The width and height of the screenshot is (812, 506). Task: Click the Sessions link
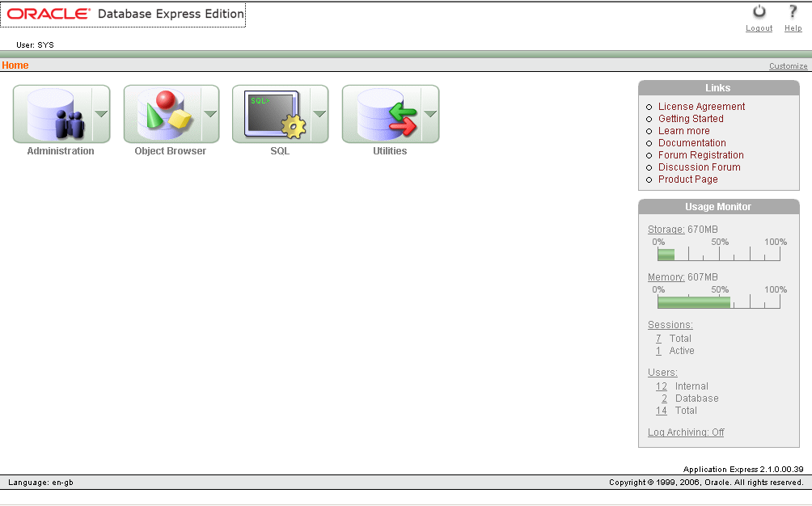[670, 325]
